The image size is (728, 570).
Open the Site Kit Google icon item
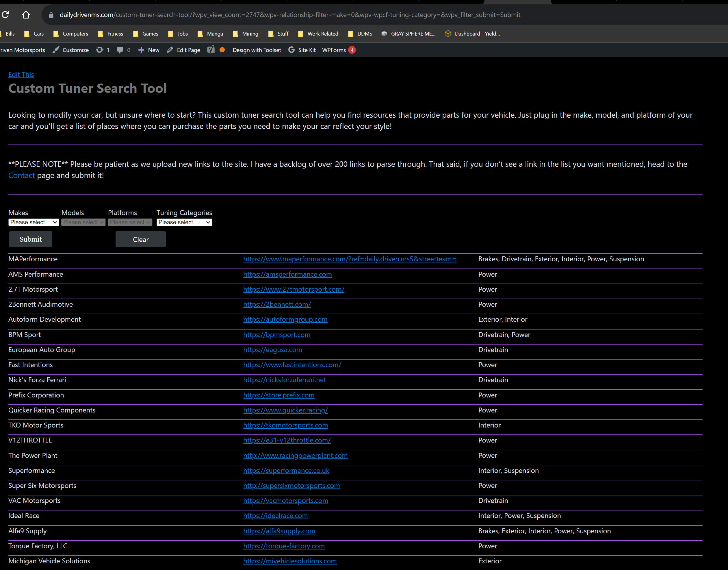[302, 50]
